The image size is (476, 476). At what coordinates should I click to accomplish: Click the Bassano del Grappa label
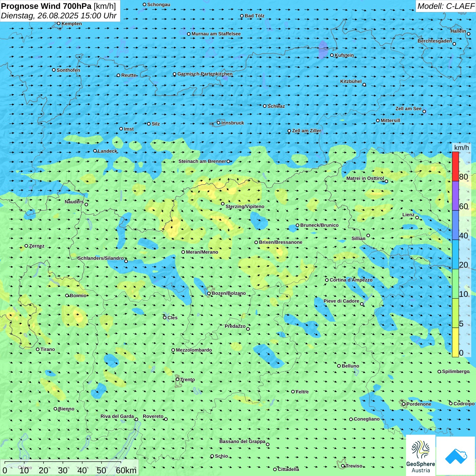[242, 441]
